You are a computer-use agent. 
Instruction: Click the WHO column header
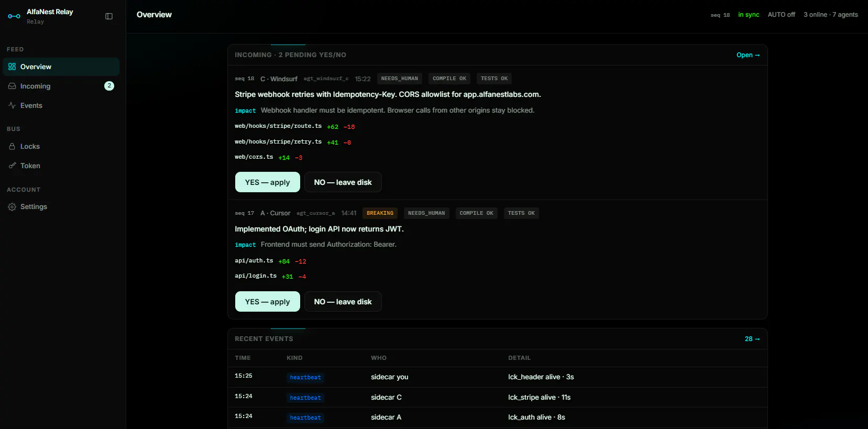coord(379,358)
